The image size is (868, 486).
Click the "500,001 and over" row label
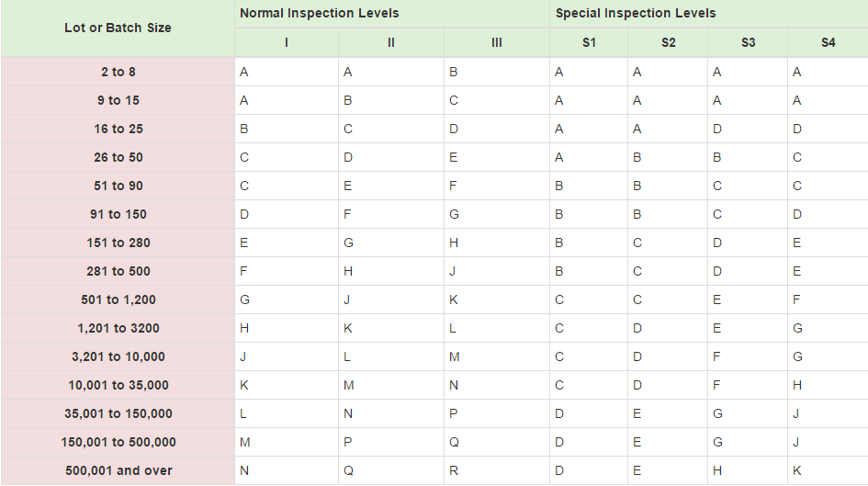[118, 470]
